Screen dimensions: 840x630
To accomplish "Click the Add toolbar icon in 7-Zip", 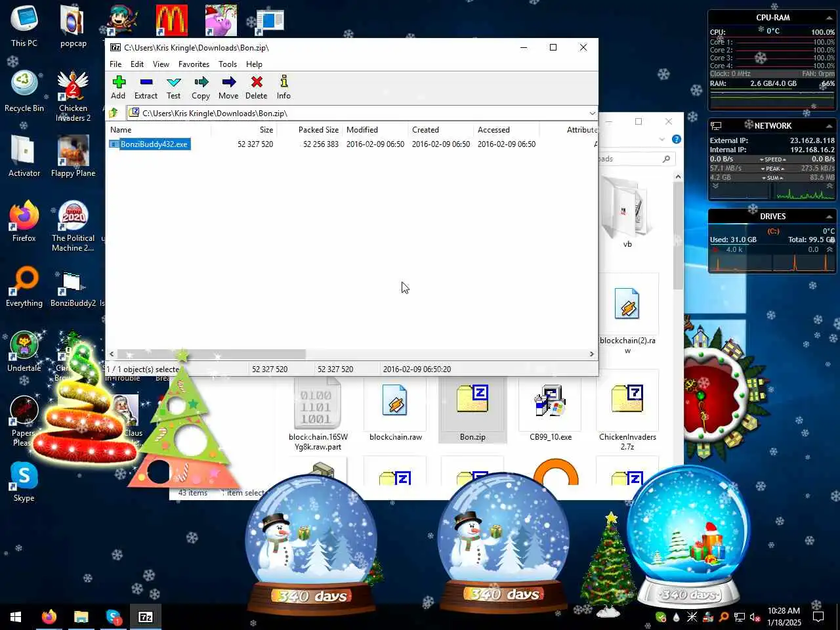I will [118, 87].
